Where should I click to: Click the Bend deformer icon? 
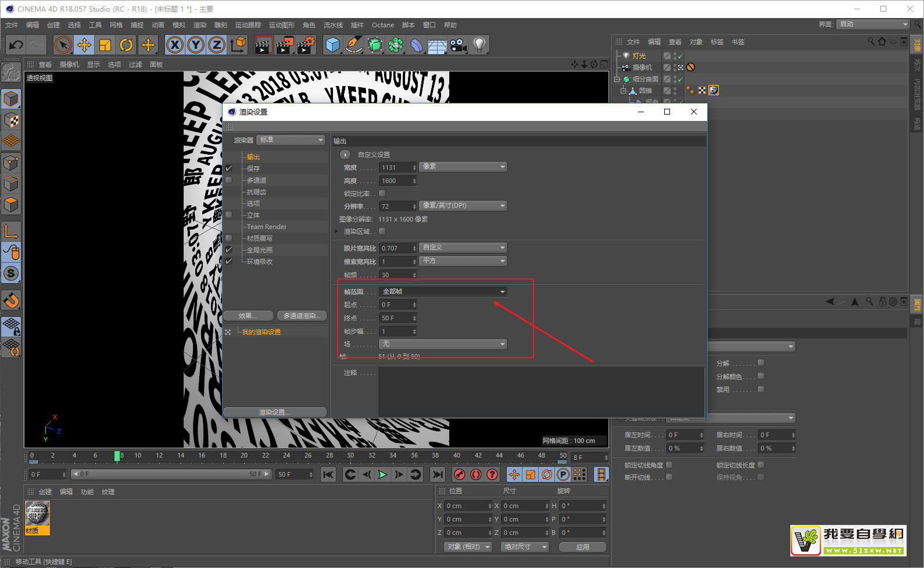click(417, 45)
